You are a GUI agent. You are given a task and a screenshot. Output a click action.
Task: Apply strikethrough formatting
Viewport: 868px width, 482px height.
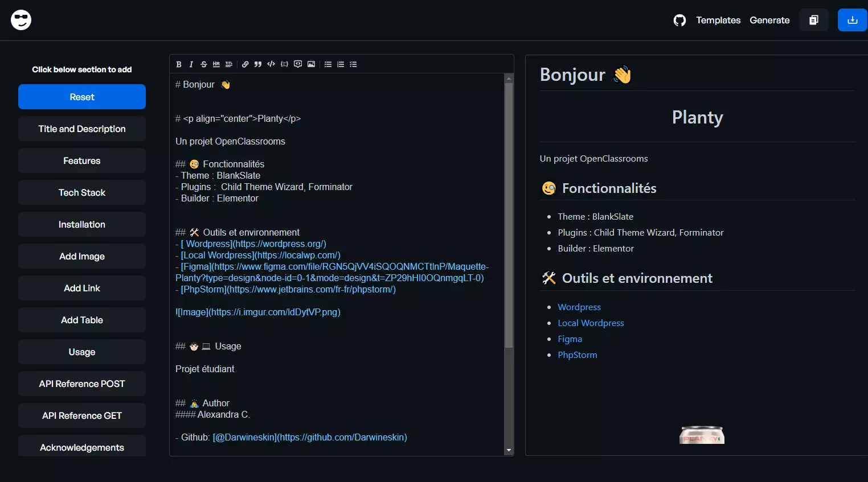pos(203,64)
